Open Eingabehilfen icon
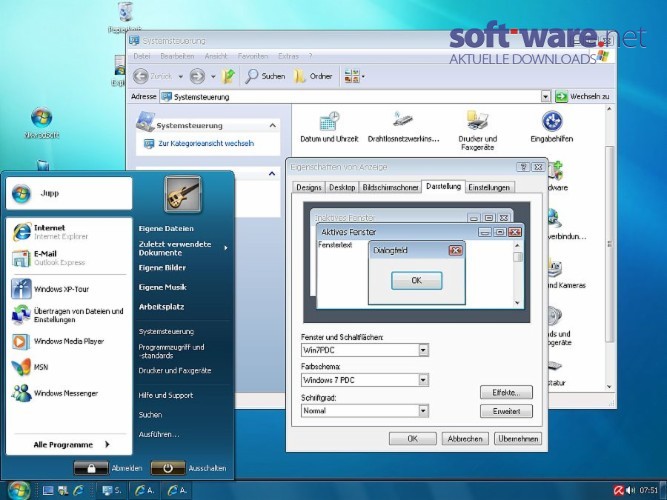The image size is (667, 500). [x=552, y=127]
